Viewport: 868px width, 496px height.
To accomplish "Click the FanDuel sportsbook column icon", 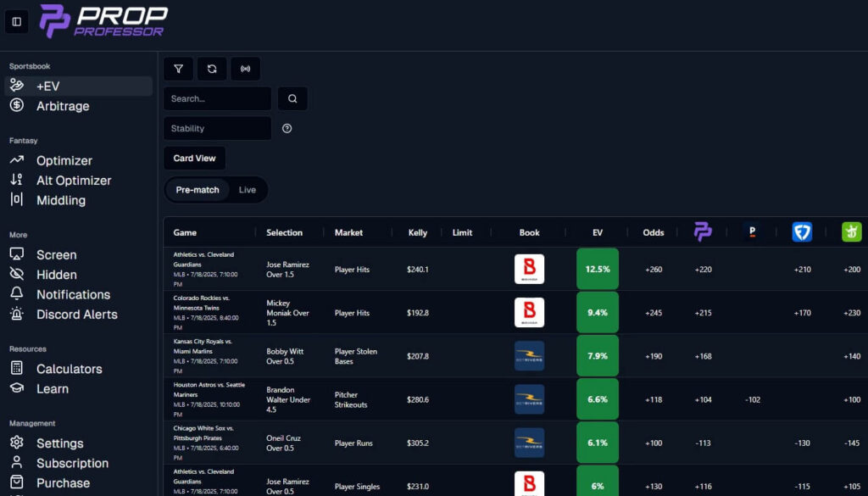I will point(802,231).
